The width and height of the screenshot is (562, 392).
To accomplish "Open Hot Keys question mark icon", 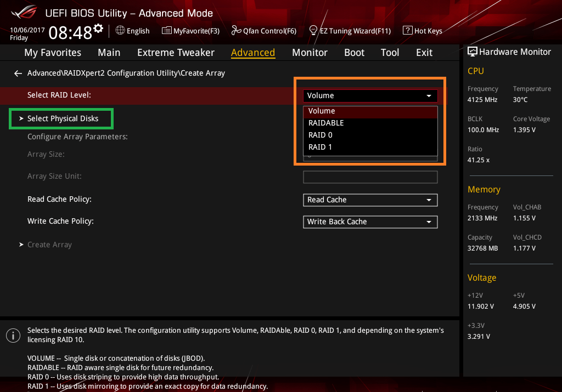I will tap(408, 31).
